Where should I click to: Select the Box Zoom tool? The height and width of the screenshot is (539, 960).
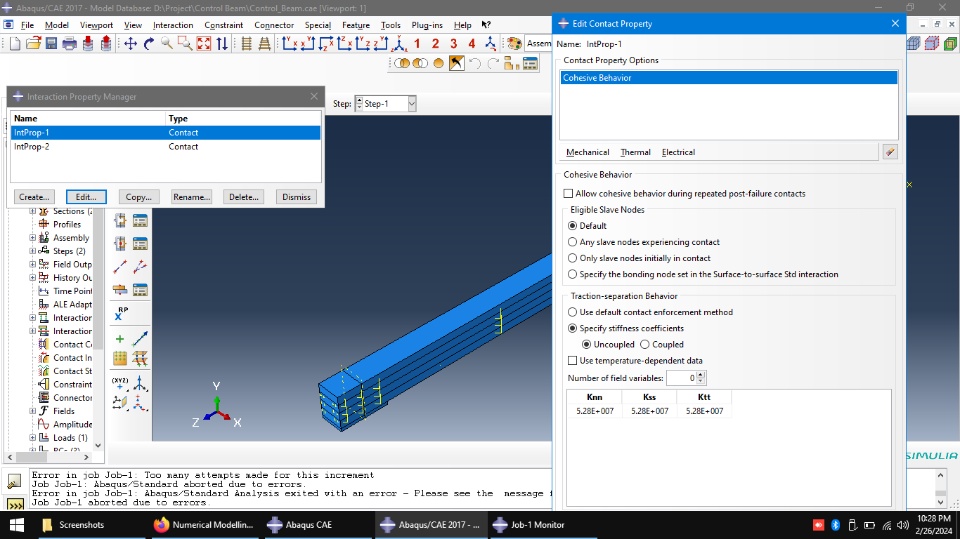tap(185, 43)
